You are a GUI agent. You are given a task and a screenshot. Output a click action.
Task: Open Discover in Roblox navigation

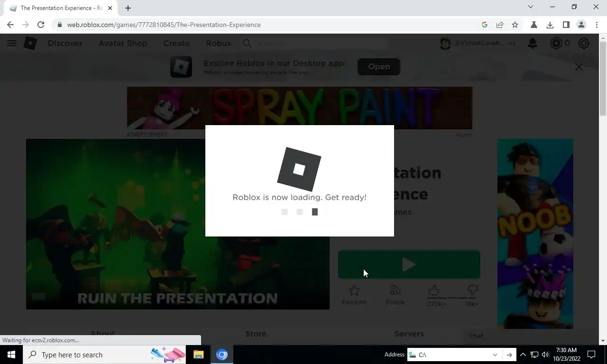(65, 43)
